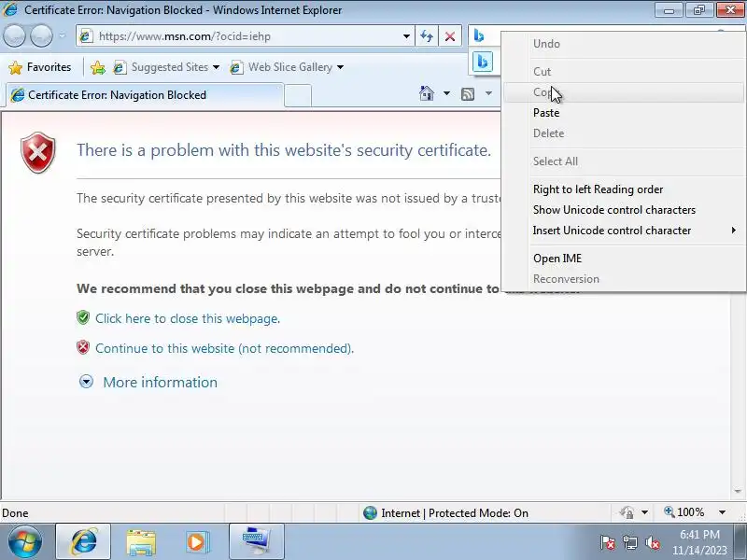Open the recent pages dropdown arrow
The height and width of the screenshot is (560, 747).
point(63,36)
